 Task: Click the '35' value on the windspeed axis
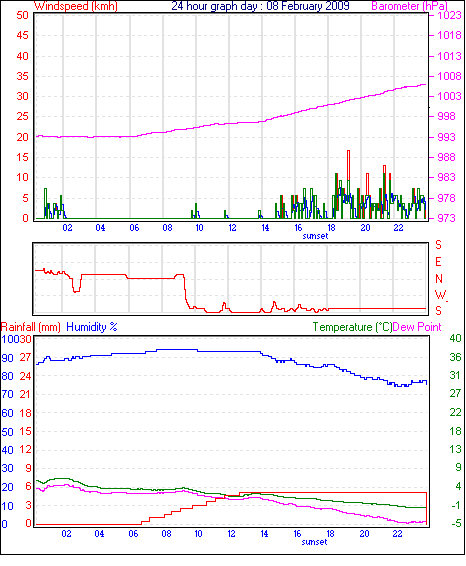click(22, 77)
